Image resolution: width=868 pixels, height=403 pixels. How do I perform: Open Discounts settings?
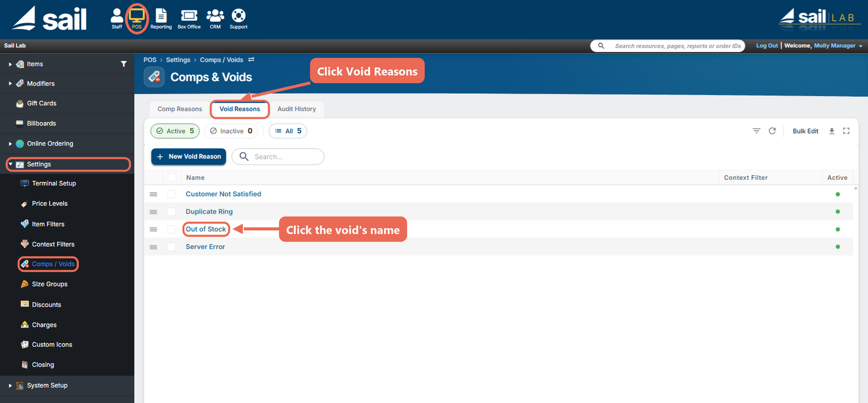point(47,305)
